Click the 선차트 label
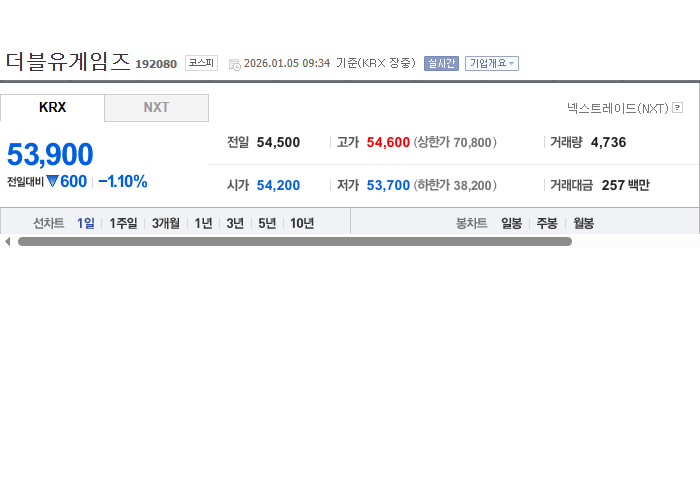Viewport: 700px width, 490px height. 49,223
